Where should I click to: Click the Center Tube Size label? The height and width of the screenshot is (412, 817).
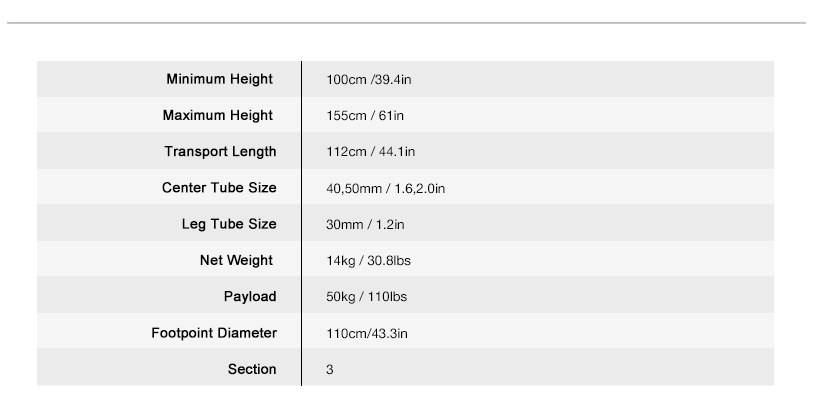(x=219, y=188)
